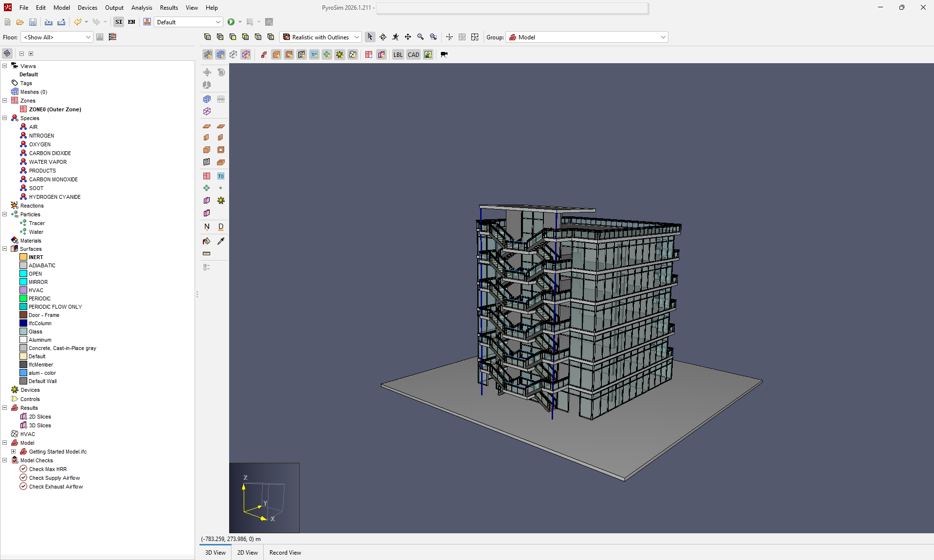Viewport: 934px width, 560px height.
Task: Switch to the 2D View tab
Action: click(248, 552)
